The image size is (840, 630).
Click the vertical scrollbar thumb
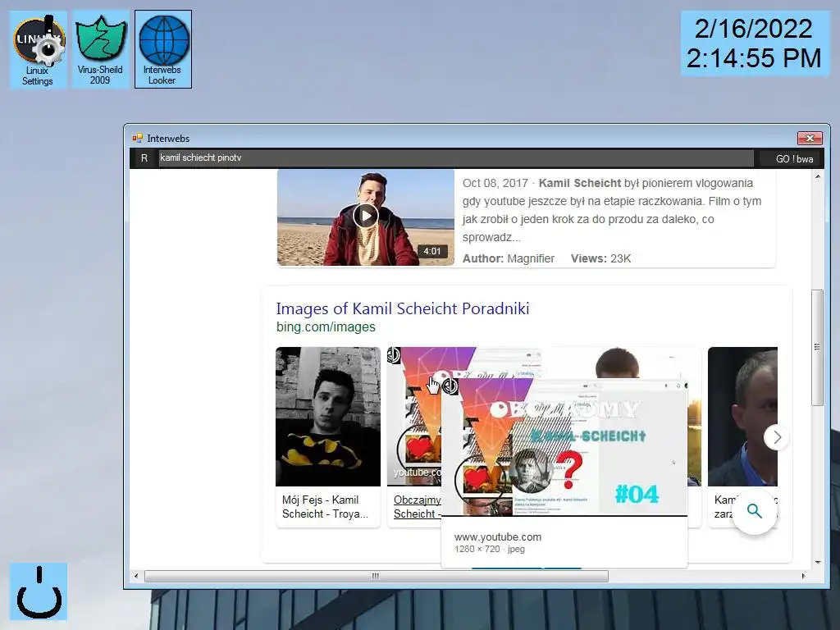(818, 347)
